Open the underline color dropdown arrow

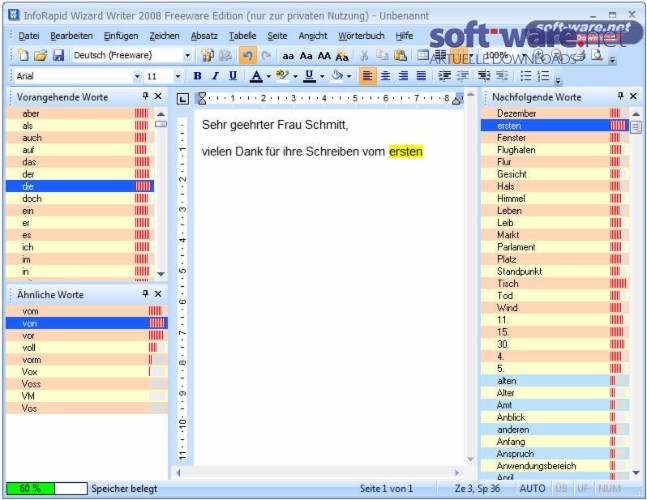pyautogui.click(x=322, y=76)
